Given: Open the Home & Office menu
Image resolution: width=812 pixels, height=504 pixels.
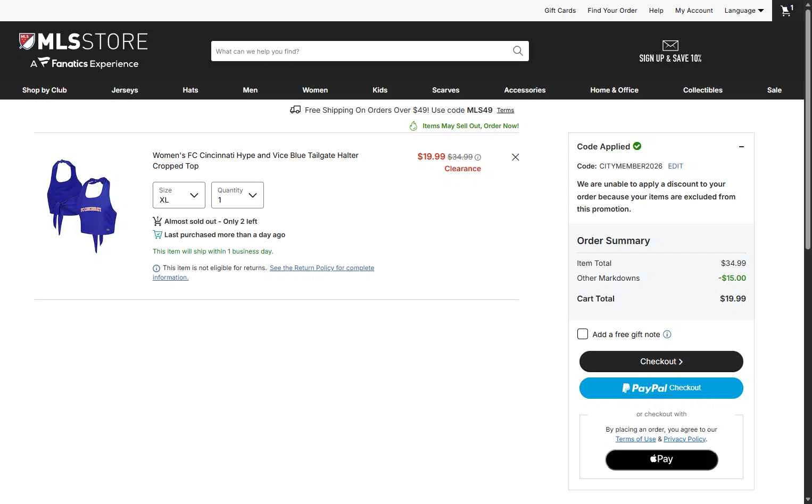Looking at the screenshot, I should tap(614, 90).
